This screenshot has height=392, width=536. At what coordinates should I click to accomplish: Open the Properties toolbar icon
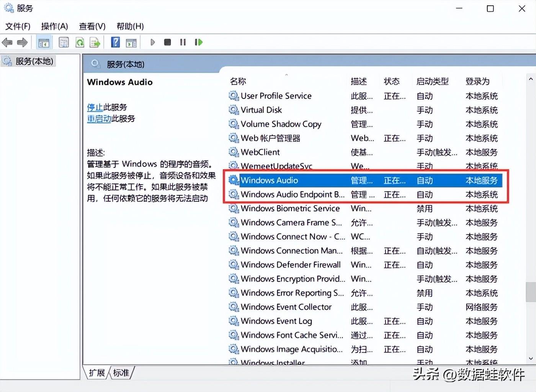[64, 42]
